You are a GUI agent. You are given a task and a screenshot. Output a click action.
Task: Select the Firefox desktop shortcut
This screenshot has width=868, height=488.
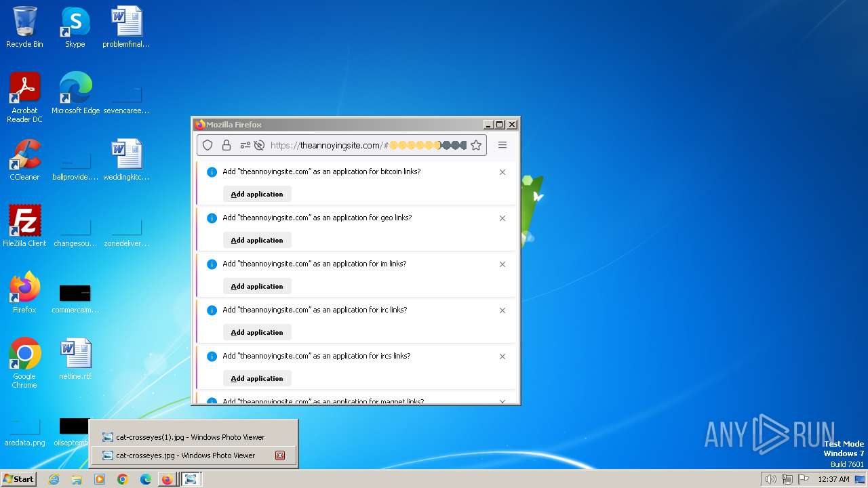[24, 293]
